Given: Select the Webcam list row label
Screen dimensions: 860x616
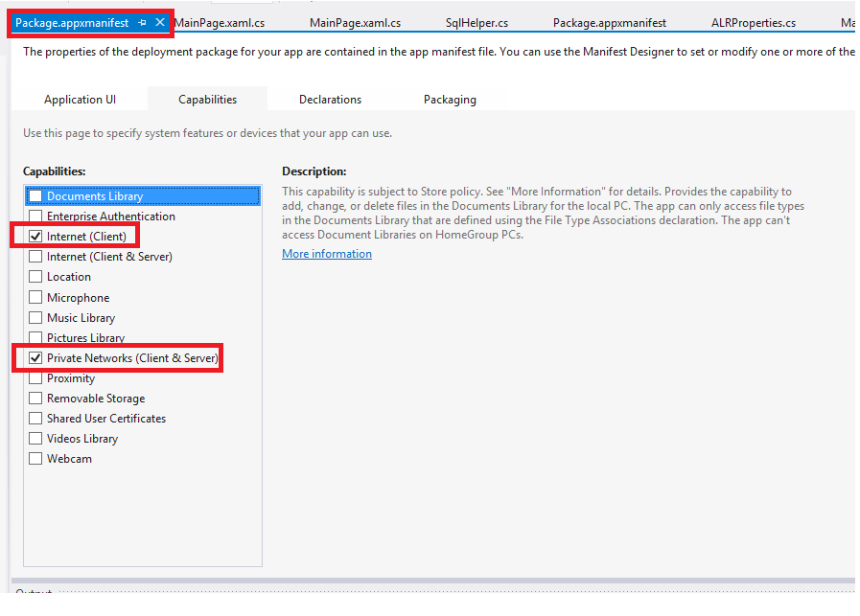Looking at the screenshot, I should pos(69,459).
